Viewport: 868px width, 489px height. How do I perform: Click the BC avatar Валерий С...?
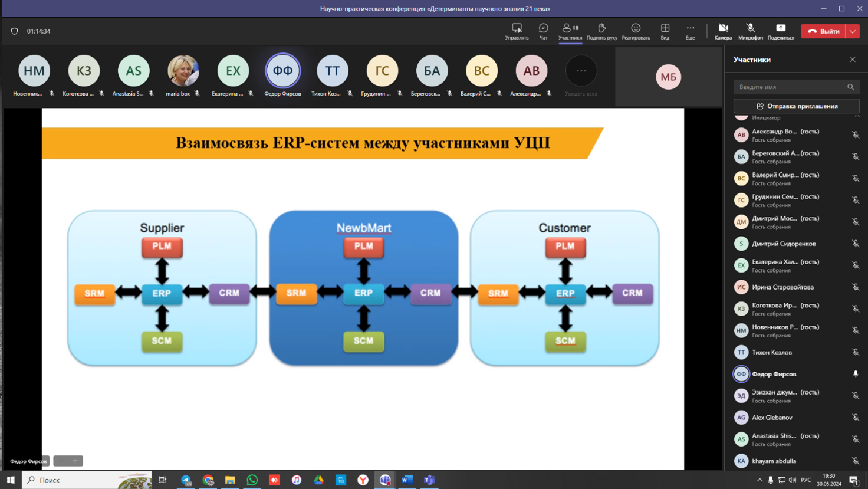pos(482,71)
